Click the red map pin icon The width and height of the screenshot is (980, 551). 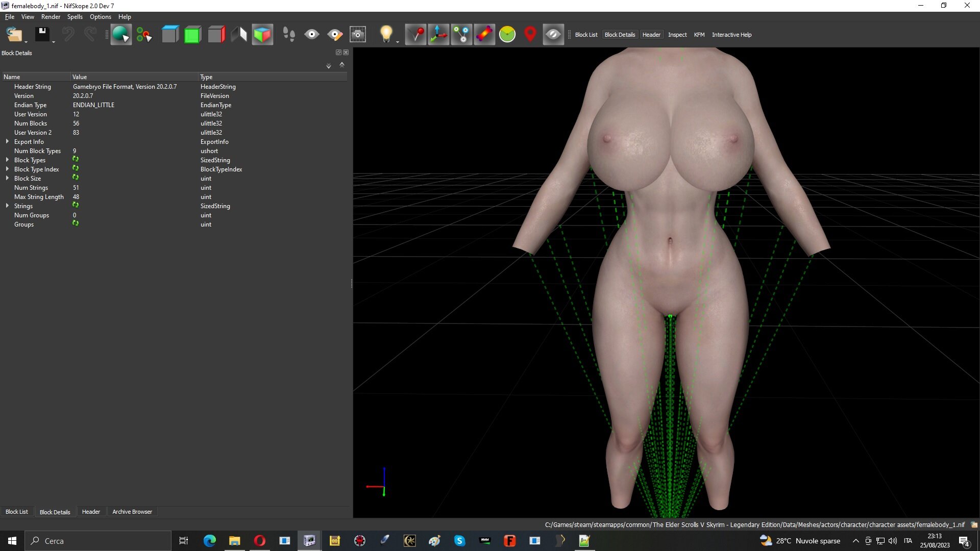530,35
